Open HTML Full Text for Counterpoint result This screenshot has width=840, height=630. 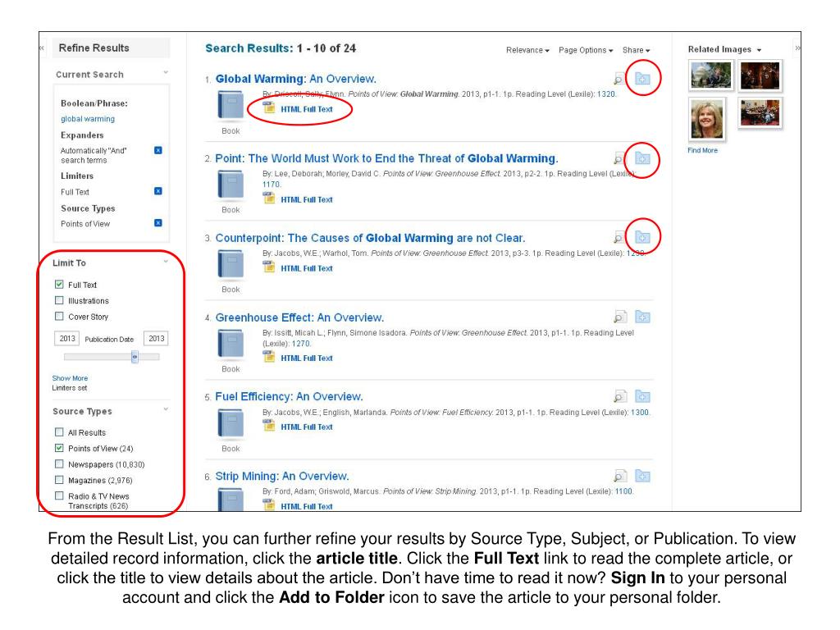point(307,268)
